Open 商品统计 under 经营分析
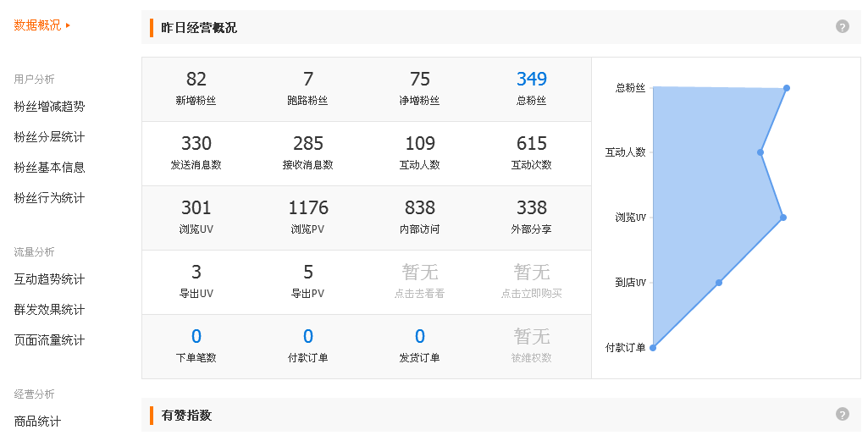Screen dimensions: 868x441 [x=37, y=422]
